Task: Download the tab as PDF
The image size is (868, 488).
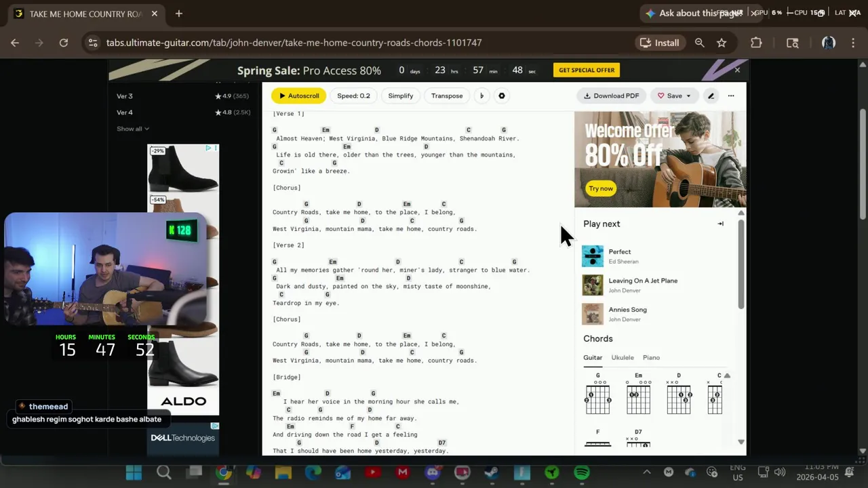Action: [612, 96]
